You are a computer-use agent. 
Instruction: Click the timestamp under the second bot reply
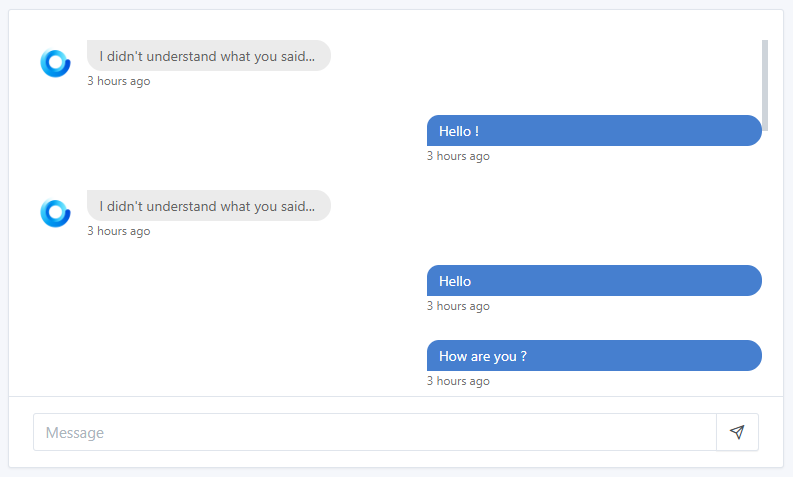[119, 231]
